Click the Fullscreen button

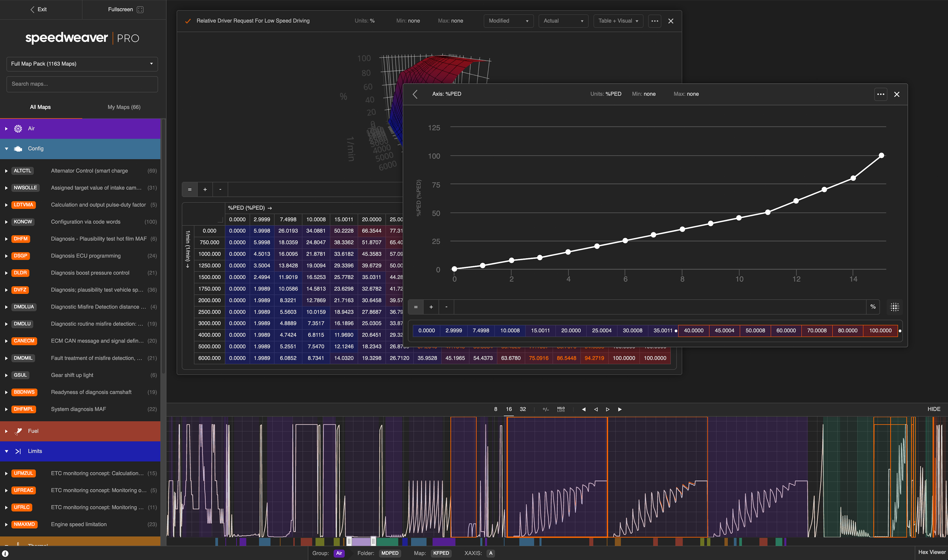pos(125,9)
